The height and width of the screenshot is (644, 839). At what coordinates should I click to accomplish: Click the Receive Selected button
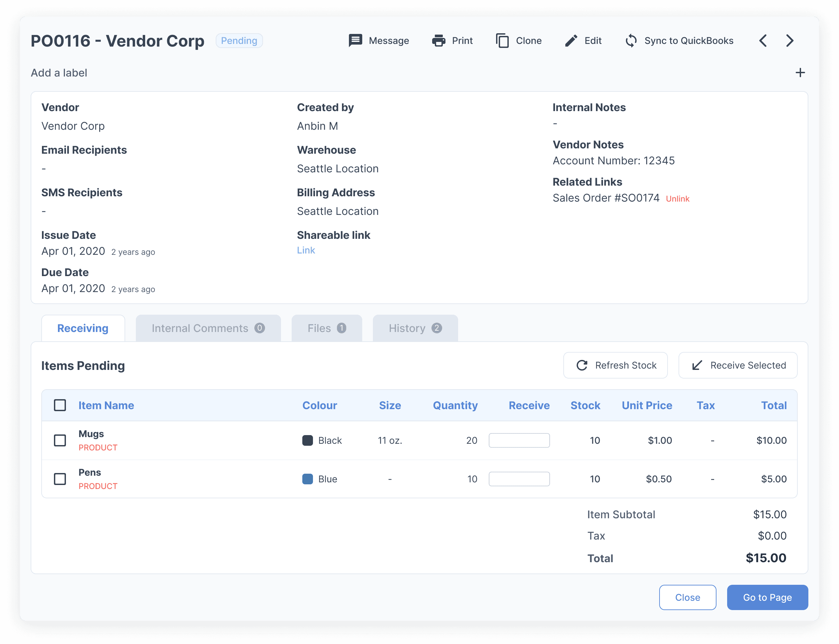point(738,365)
